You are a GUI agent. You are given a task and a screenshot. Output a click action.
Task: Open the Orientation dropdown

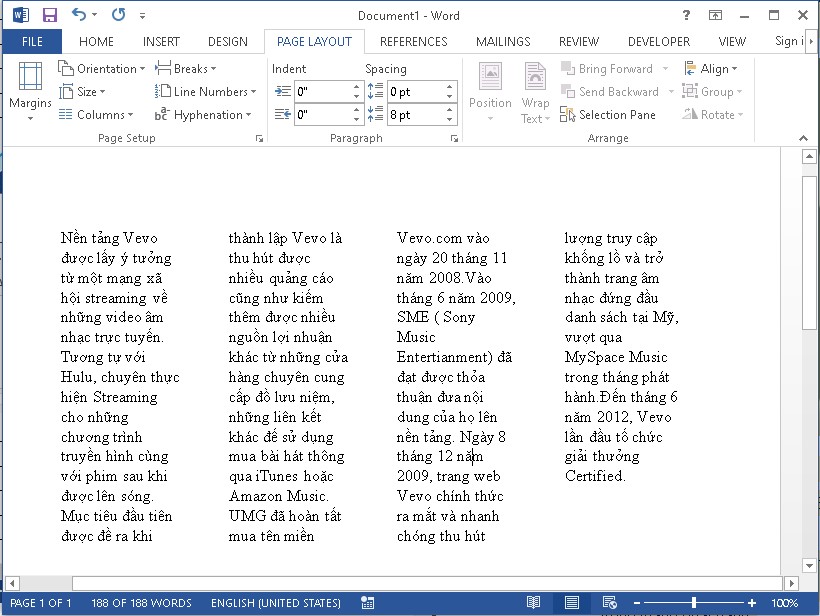pyautogui.click(x=100, y=68)
